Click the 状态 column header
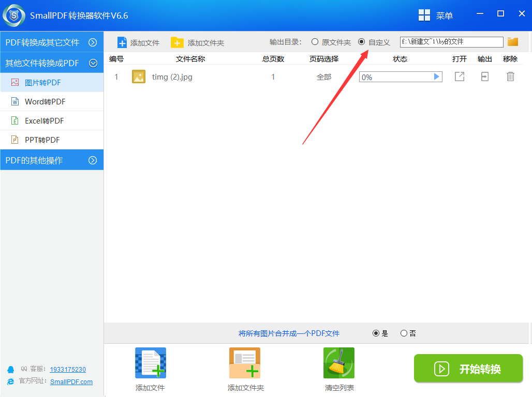Screen dimensions: 532x397 tap(400, 59)
